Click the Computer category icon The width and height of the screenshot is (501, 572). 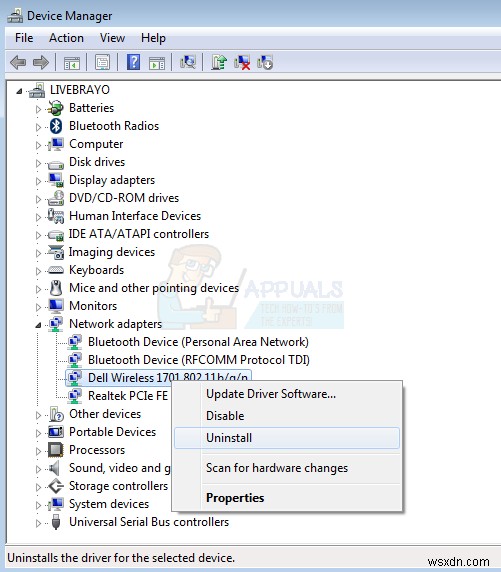coord(56,144)
